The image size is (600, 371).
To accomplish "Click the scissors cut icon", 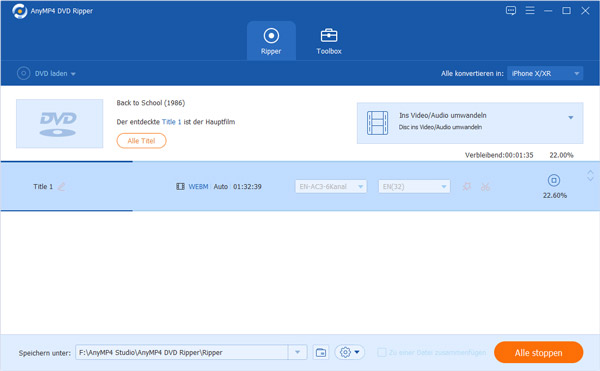I will (x=486, y=187).
